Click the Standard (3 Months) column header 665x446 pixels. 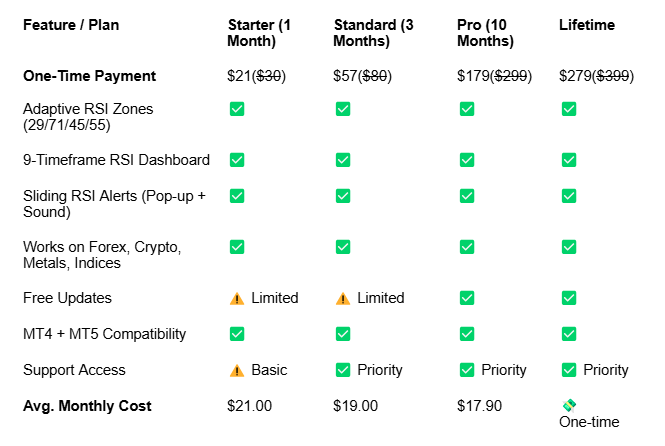(x=373, y=33)
